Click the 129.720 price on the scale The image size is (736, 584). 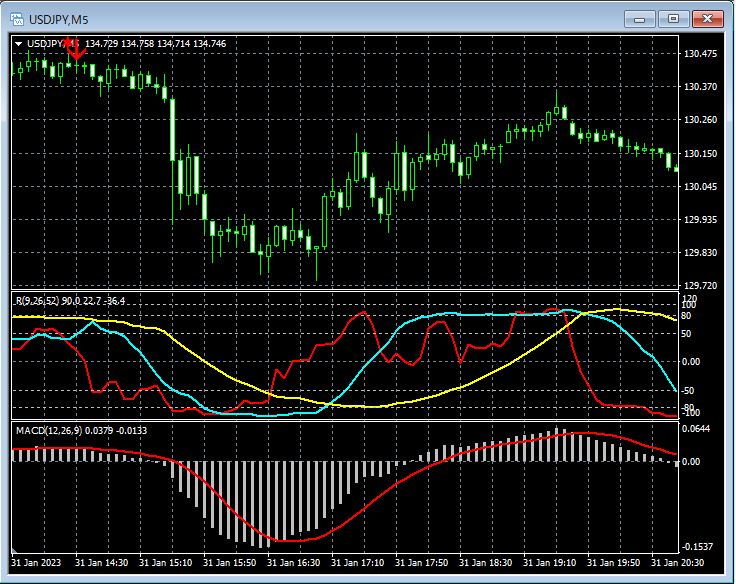pyautogui.click(x=699, y=286)
